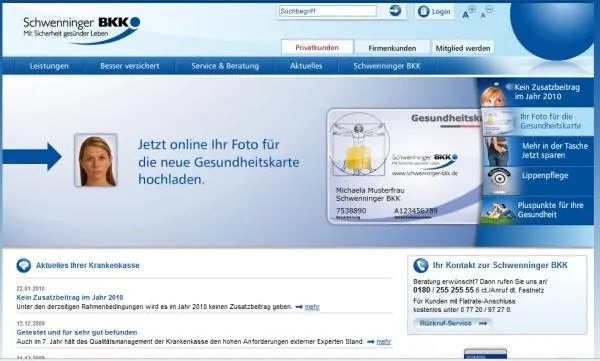
Task: Select the Mitglied werden tab
Action: coord(463,48)
